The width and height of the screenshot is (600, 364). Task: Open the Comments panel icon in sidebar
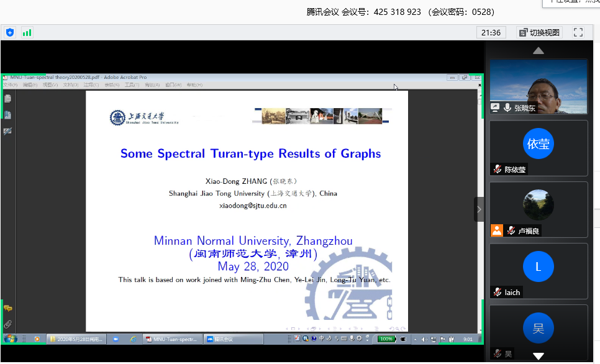tap(7, 309)
